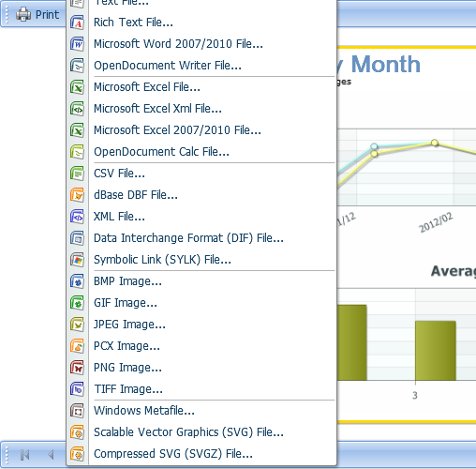Export as Microsoft Excel File...
476x469 pixels.
pyautogui.click(x=201, y=87)
